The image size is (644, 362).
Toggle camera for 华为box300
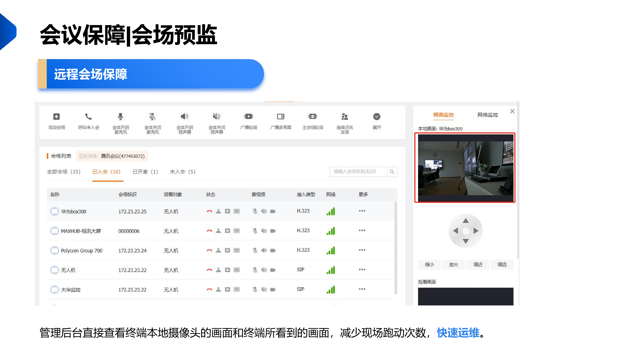click(x=273, y=211)
